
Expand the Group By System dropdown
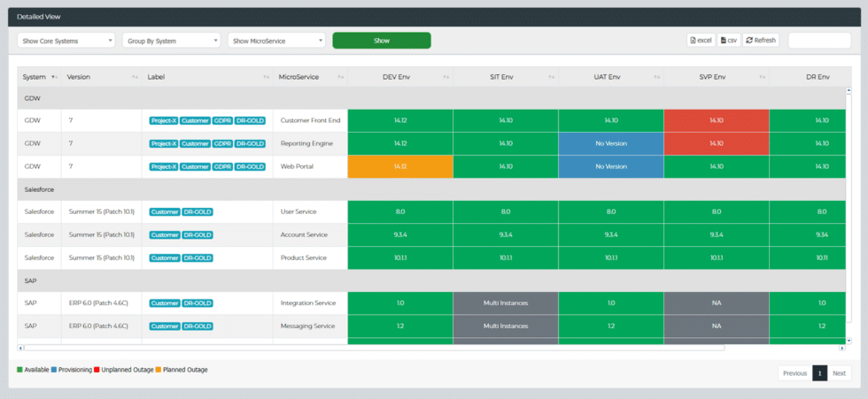coord(172,40)
